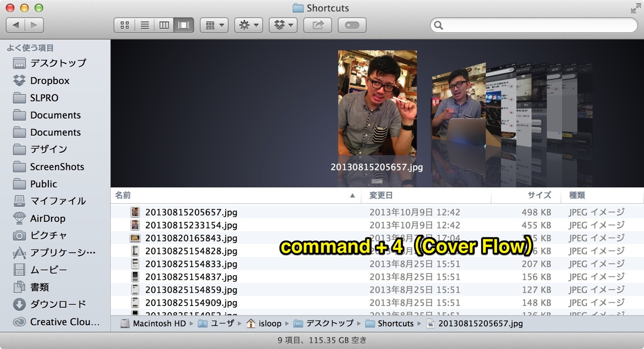The image size is (644, 349).
Task: Click the Creative Cloud icon in sidebar
Action: pos(19,322)
